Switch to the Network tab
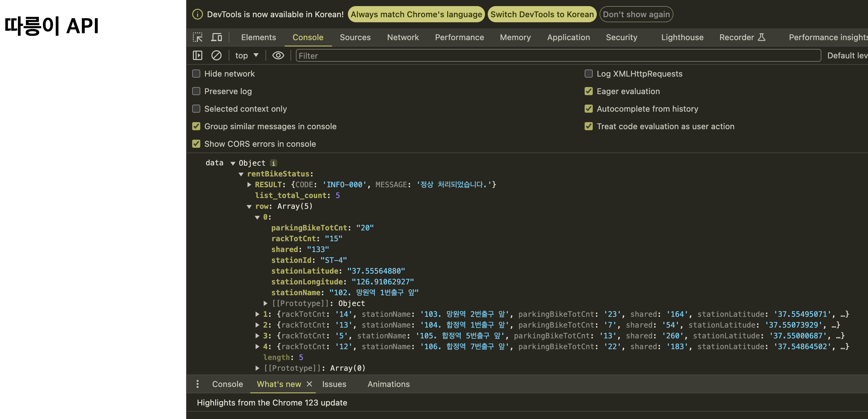The height and width of the screenshot is (419, 868). [403, 37]
